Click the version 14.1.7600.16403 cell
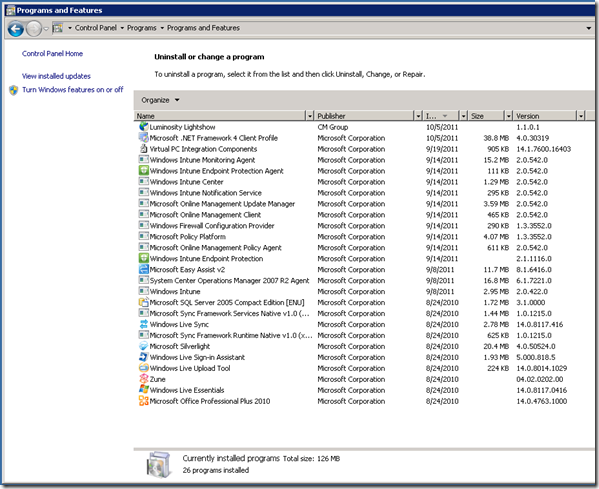The height and width of the screenshot is (489, 599). (x=543, y=149)
